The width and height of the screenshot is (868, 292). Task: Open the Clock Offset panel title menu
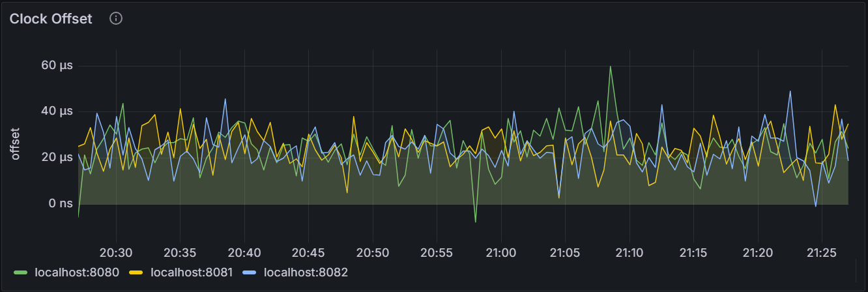click(x=51, y=18)
